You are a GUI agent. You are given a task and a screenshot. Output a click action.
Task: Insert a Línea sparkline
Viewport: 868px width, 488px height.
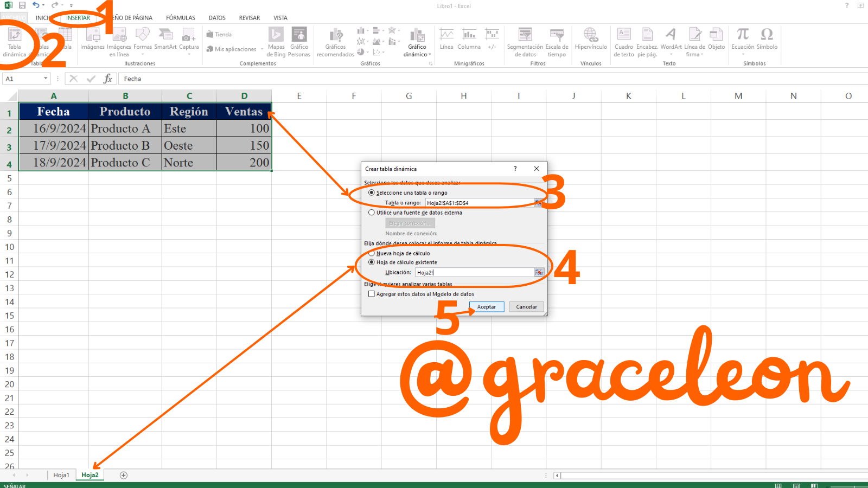(446, 39)
